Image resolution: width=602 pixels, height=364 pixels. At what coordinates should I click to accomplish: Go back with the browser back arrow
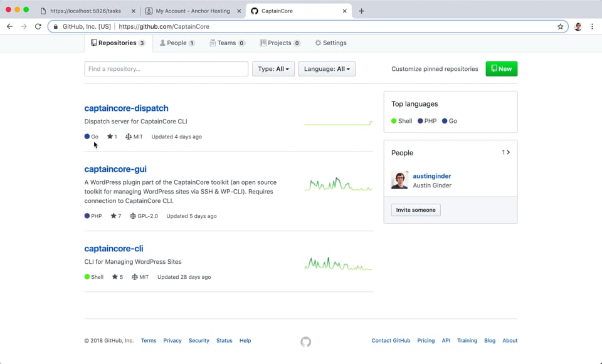click(x=9, y=26)
